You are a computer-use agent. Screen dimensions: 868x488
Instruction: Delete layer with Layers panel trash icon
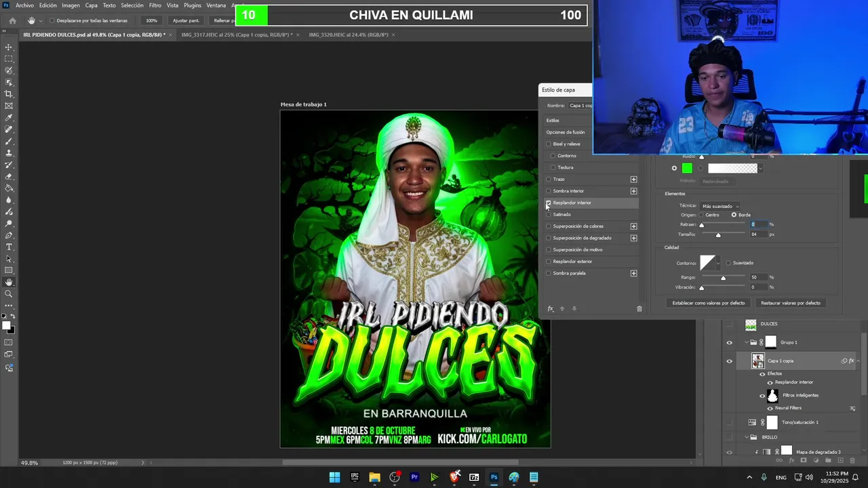(x=852, y=461)
